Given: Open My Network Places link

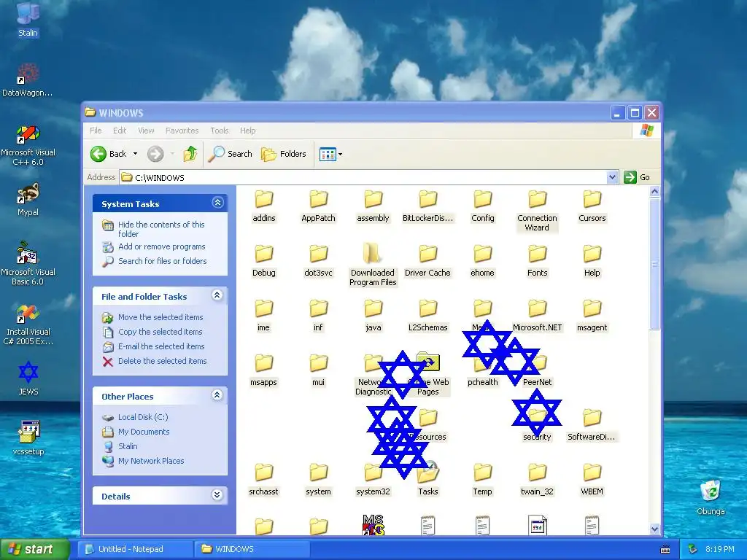Looking at the screenshot, I should [151, 461].
